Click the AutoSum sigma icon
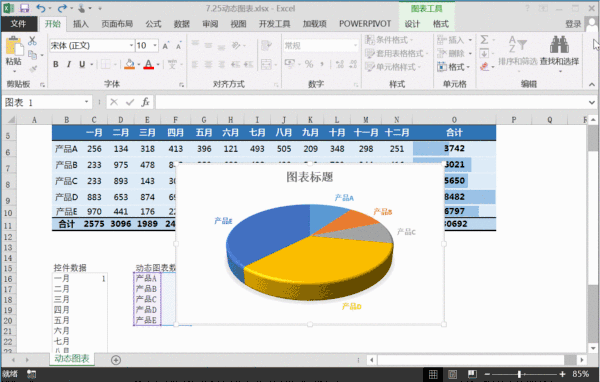The height and width of the screenshot is (382, 600). click(x=484, y=40)
